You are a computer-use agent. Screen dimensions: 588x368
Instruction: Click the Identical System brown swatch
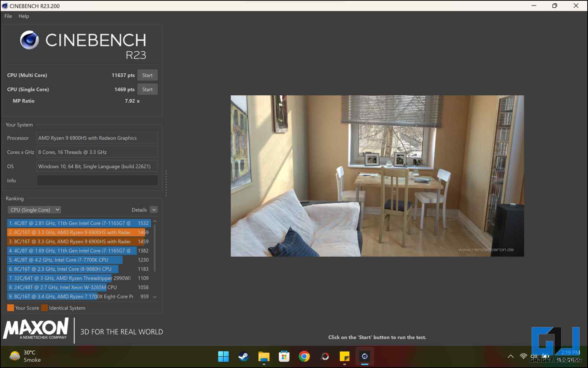point(45,308)
